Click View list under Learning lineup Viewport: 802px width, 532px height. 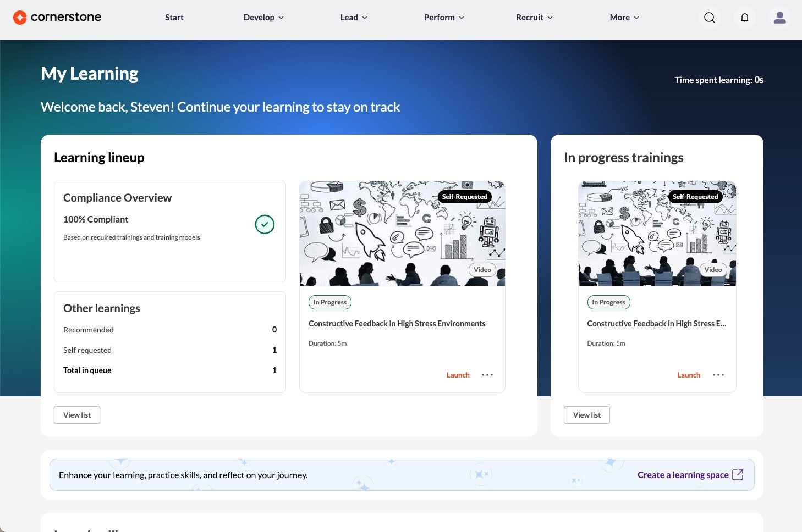pos(77,415)
